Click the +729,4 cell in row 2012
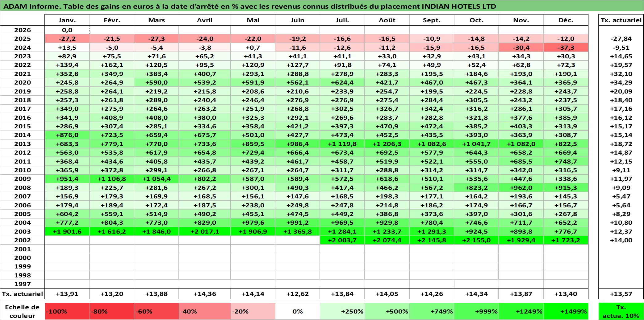Screen dimensions: 644x320 [253, 152]
